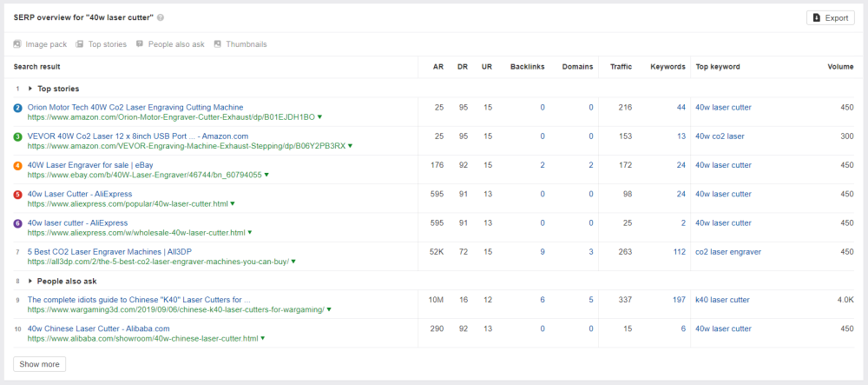This screenshot has width=868, height=385.
Task: Click the green position 3 badge
Action: [x=17, y=136]
